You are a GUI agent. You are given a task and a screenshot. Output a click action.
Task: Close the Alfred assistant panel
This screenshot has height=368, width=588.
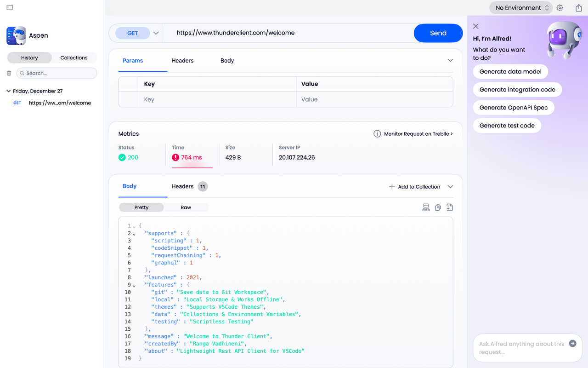click(476, 26)
